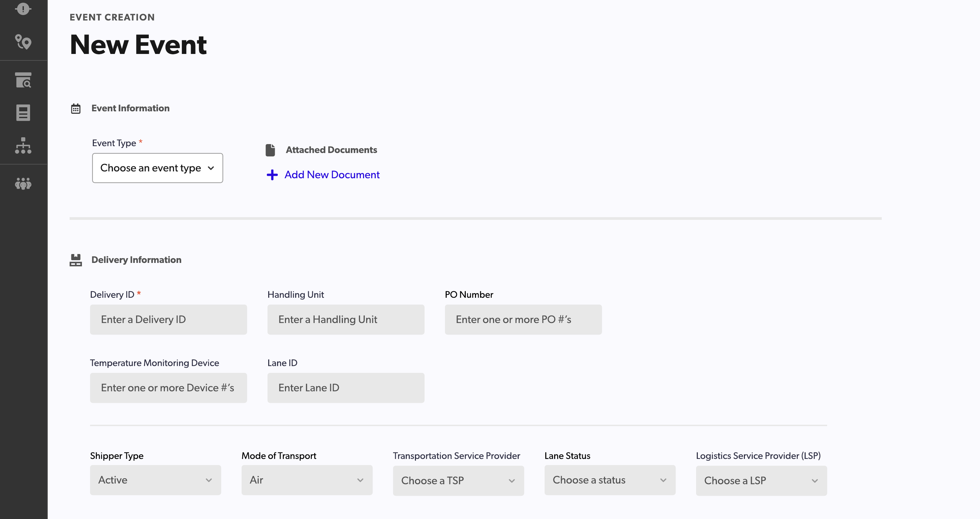The height and width of the screenshot is (519, 980).
Task: Click the Transportation Service Provider label
Action: pyautogui.click(x=457, y=456)
